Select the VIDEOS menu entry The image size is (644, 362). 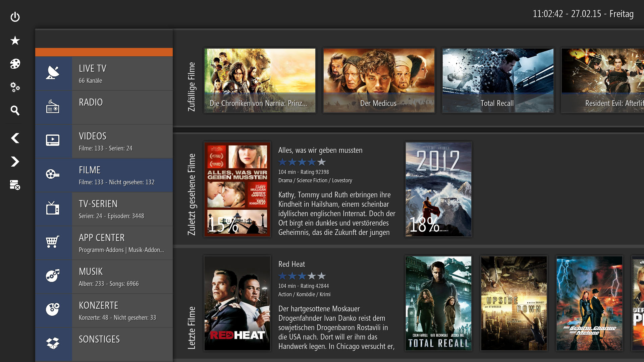coord(104,141)
